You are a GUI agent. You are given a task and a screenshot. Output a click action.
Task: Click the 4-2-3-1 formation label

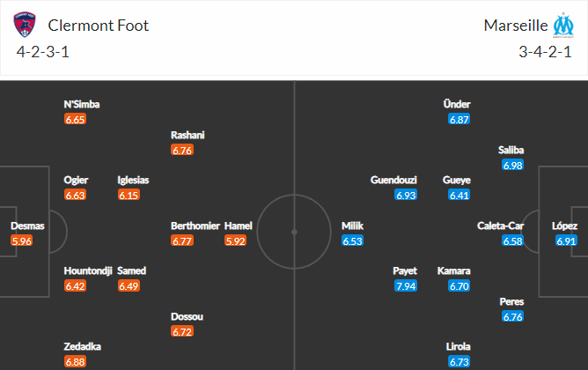point(43,52)
